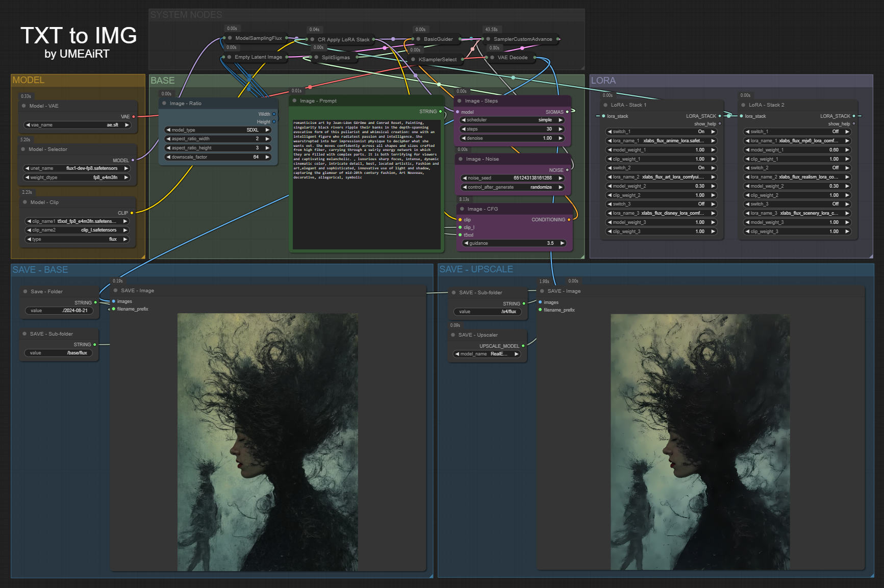Click the KSamplerSelect node's collapse dot

click(413, 60)
